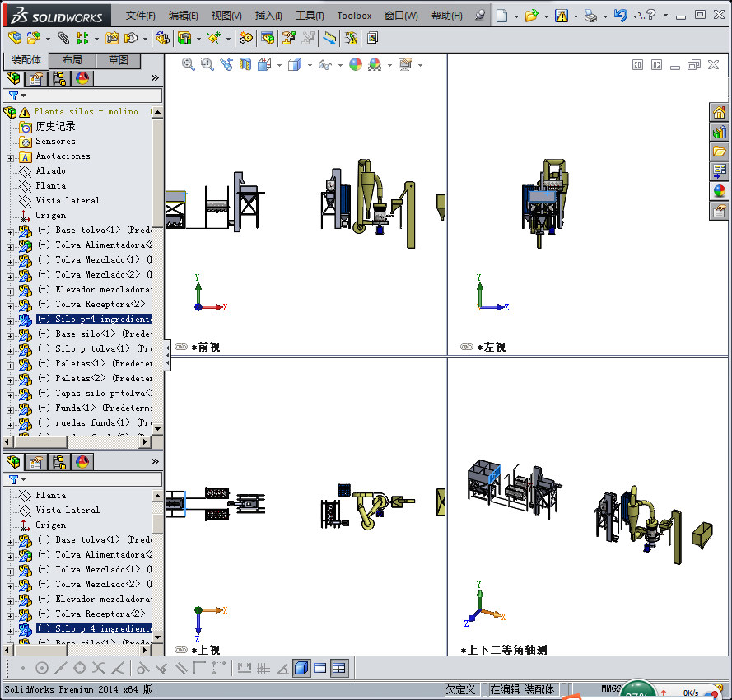This screenshot has width=732, height=700.
Task: Open the Design Library task pane icon
Action: tap(719, 132)
